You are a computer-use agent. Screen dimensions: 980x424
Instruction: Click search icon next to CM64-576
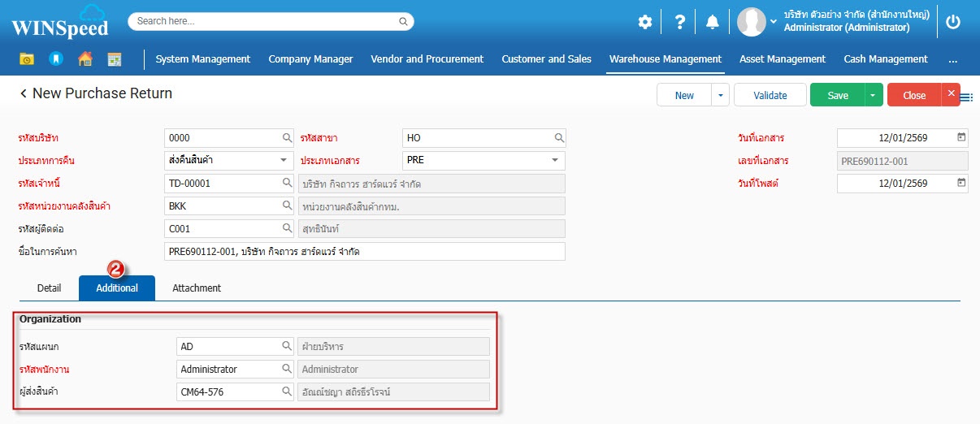point(287,392)
